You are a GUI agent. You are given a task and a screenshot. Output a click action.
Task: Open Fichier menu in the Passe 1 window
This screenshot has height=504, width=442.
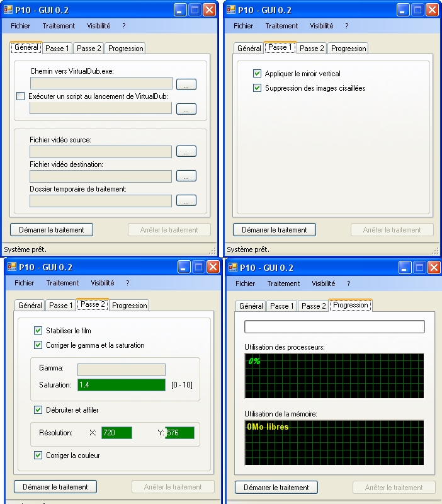point(244,26)
